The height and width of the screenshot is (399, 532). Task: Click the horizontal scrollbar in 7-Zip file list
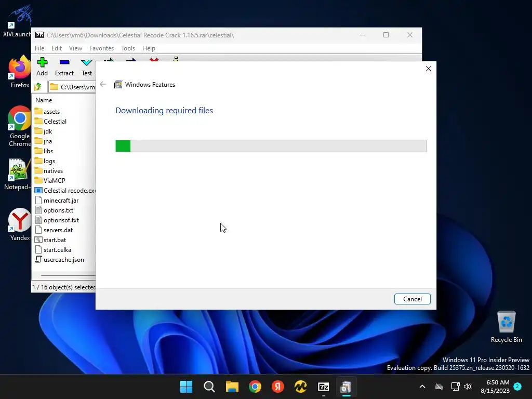68,275
